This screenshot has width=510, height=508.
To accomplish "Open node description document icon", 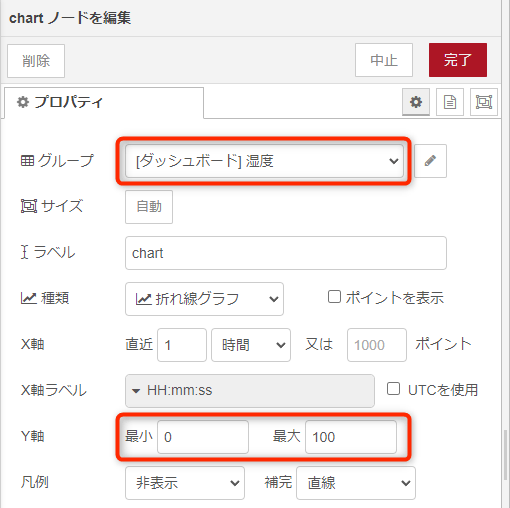I will coord(450,102).
